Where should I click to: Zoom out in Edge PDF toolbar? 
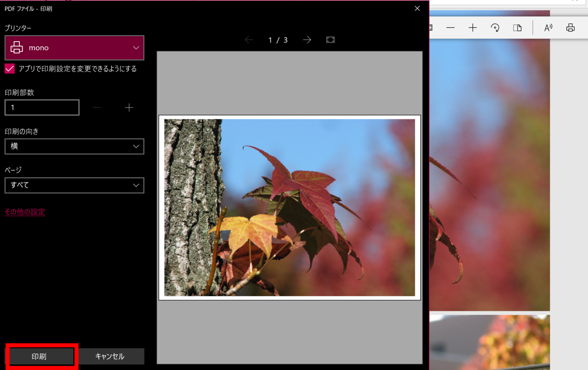coord(450,28)
